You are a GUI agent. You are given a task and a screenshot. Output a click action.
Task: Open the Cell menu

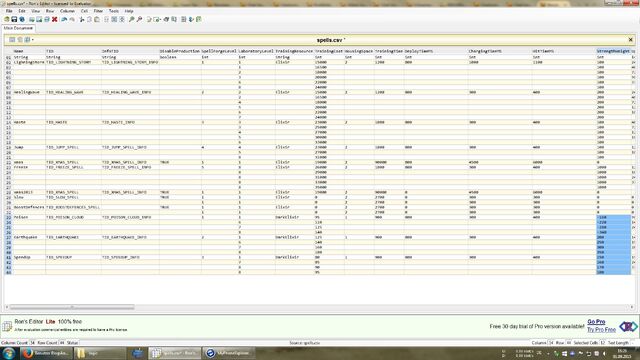(x=84, y=11)
